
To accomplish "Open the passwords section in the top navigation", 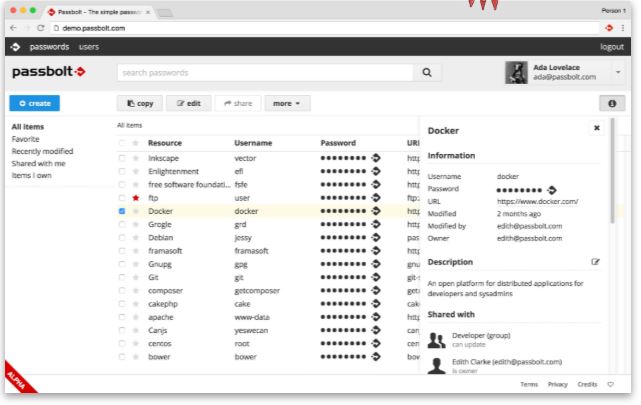I will click(x=49, y=47).
